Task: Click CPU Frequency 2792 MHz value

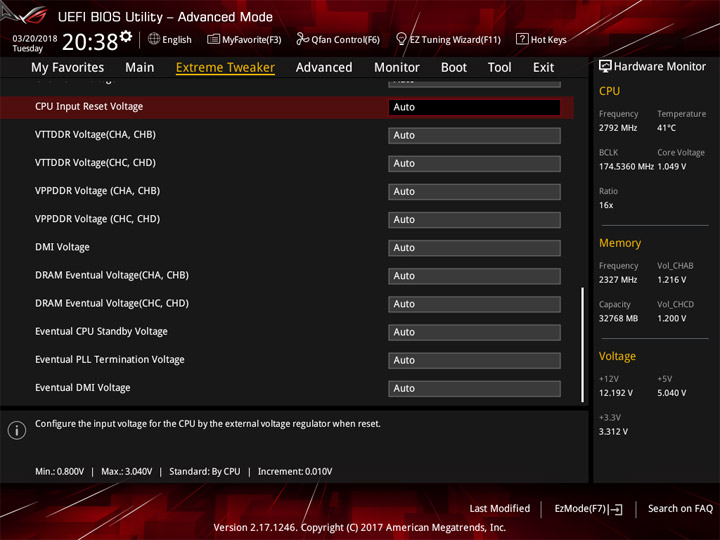Action: pyautogui.click(x=618, y=128)
